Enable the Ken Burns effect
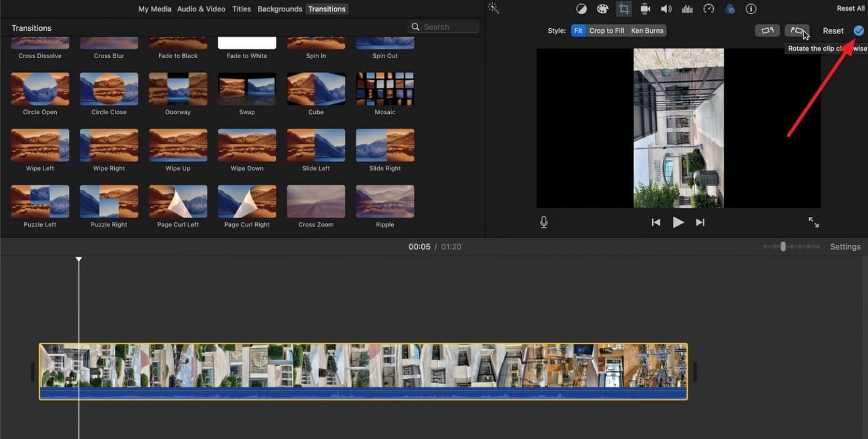Viewport: 868px width, 439px height. (646, 30)
